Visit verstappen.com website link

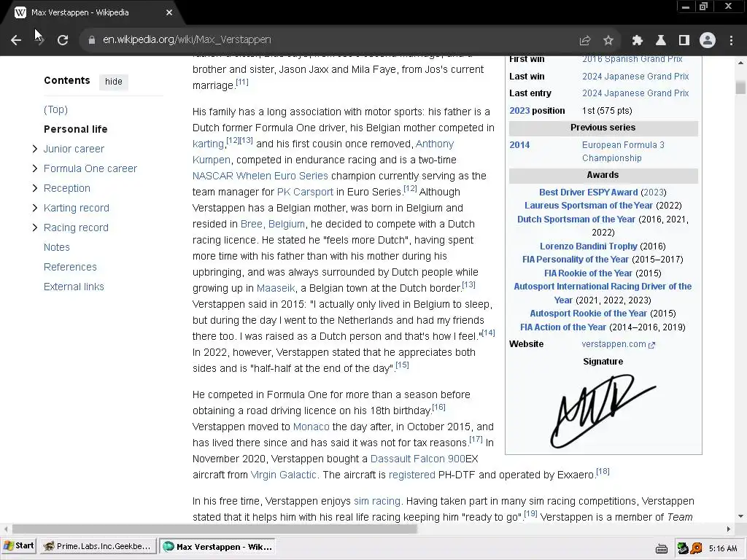[x=618, y=344]
